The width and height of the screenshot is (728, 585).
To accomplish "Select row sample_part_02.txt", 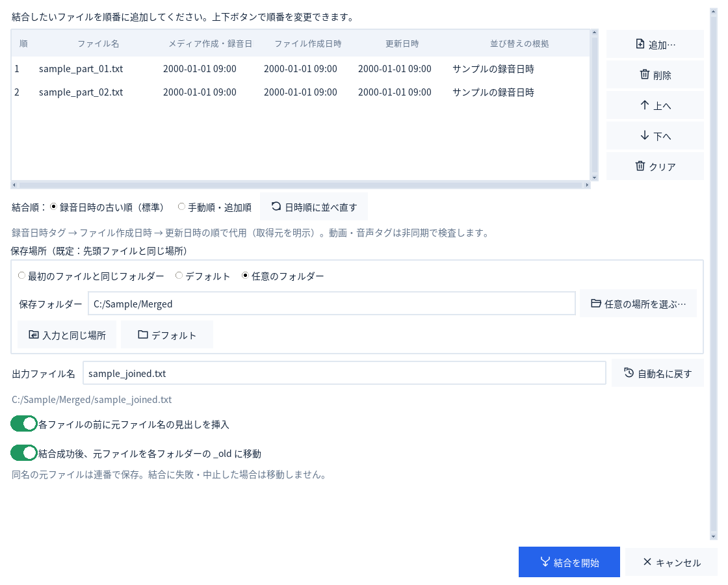I will (x=300, y=92).
